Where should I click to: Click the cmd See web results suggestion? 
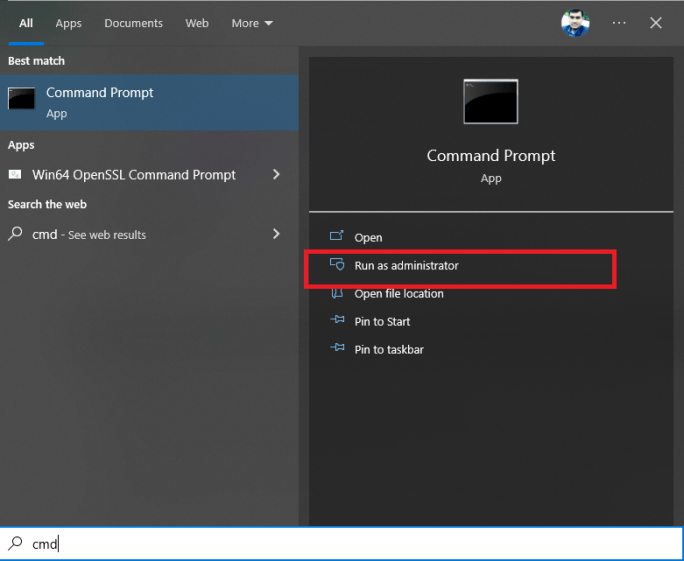click(x=90, y=235)
